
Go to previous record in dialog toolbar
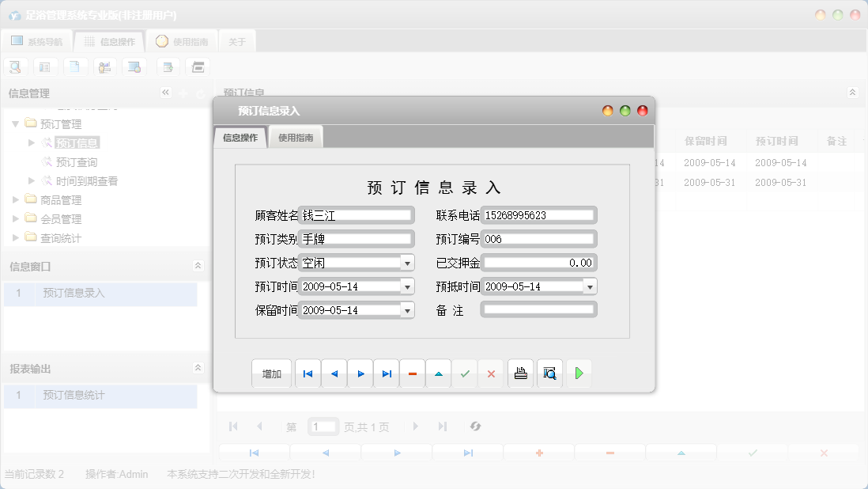pos(334,373)
